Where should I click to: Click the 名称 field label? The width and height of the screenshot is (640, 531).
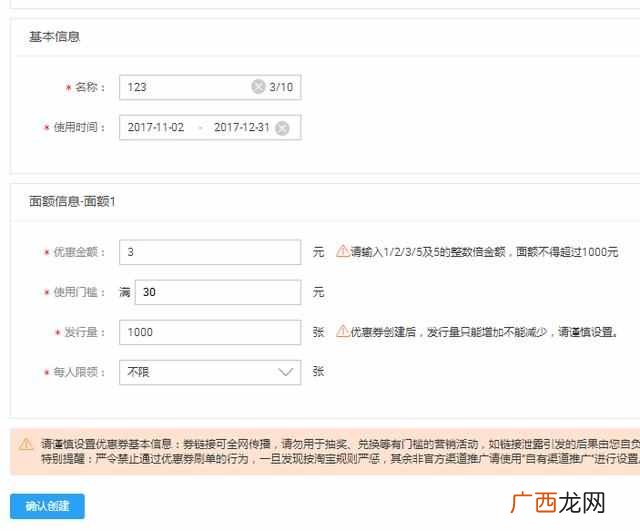coord(90,87)
